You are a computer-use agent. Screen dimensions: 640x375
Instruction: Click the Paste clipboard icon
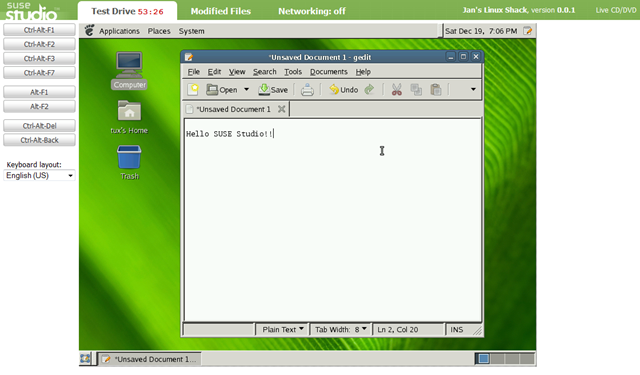436,89
